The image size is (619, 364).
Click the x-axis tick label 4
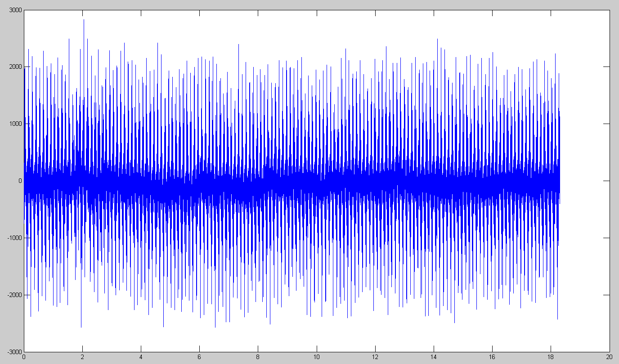(x=141, y=357)
